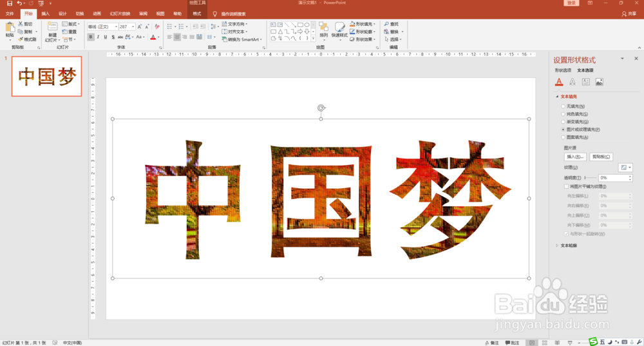Select No fill (无填充) radio
The height and width of the screenshot is (346, 644).
(x=563, y=106)
